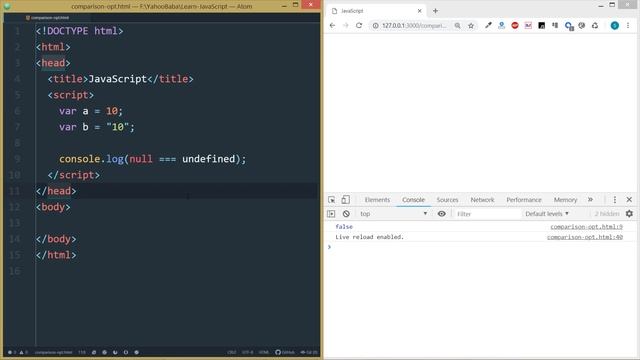The image size is (640, 360).
Task: Open the 'top' JavaScript context dropdown
Action: tap(393, 213)
